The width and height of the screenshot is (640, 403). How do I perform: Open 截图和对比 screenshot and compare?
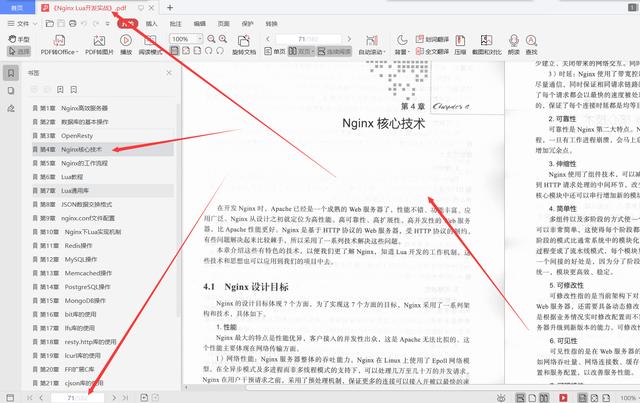point(487,45)
